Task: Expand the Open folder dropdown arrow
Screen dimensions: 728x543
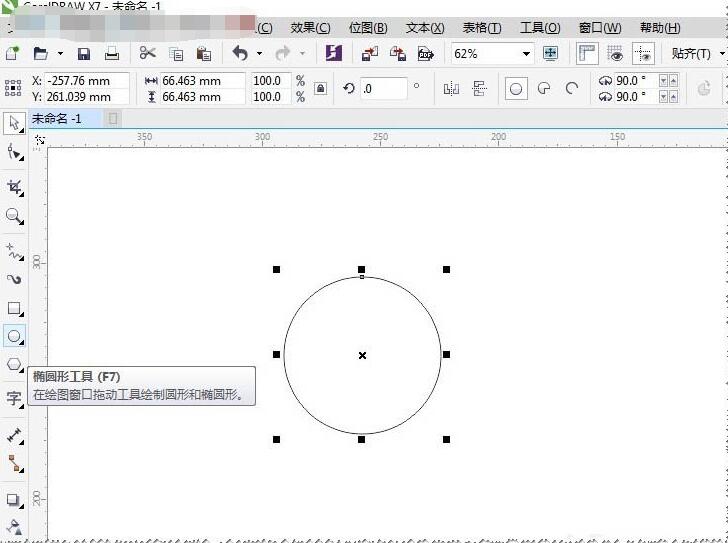Action: coord(60,54)
